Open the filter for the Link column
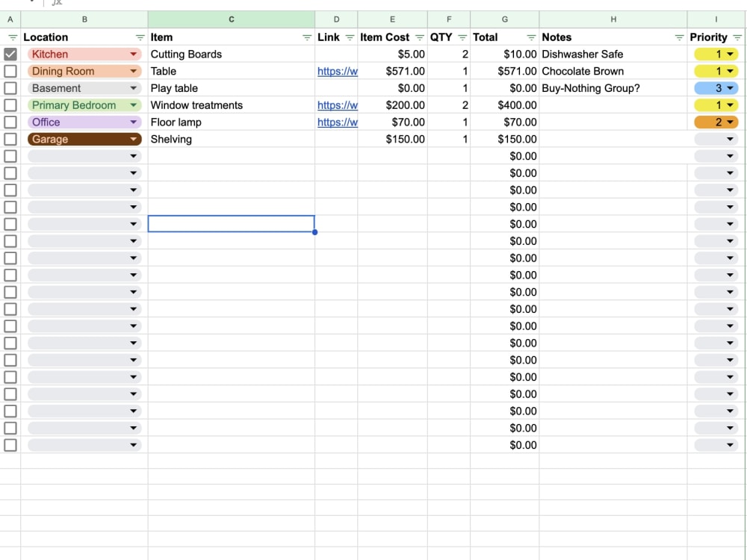747x560 pixels. pyautogui.click(x=349, y=37)
